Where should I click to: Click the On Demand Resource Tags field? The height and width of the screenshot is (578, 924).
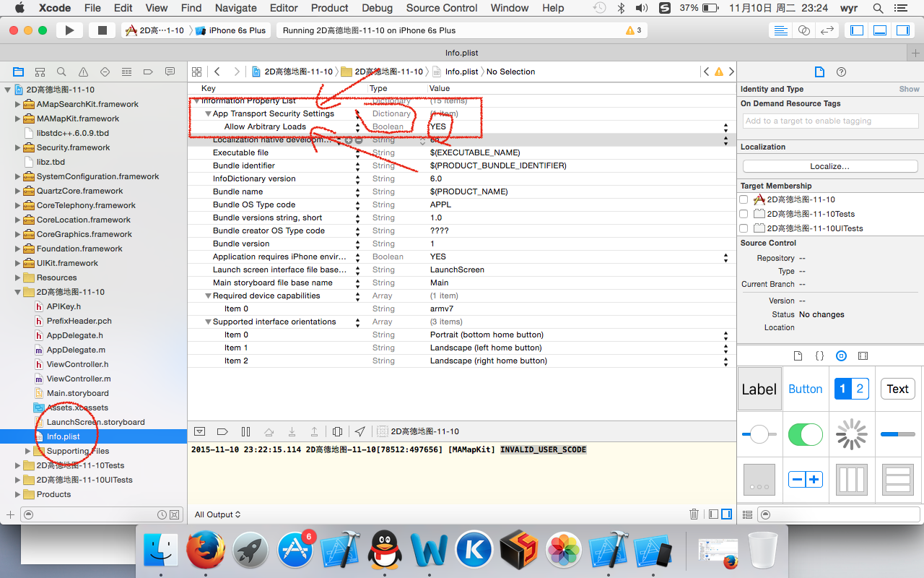[831, 121]
